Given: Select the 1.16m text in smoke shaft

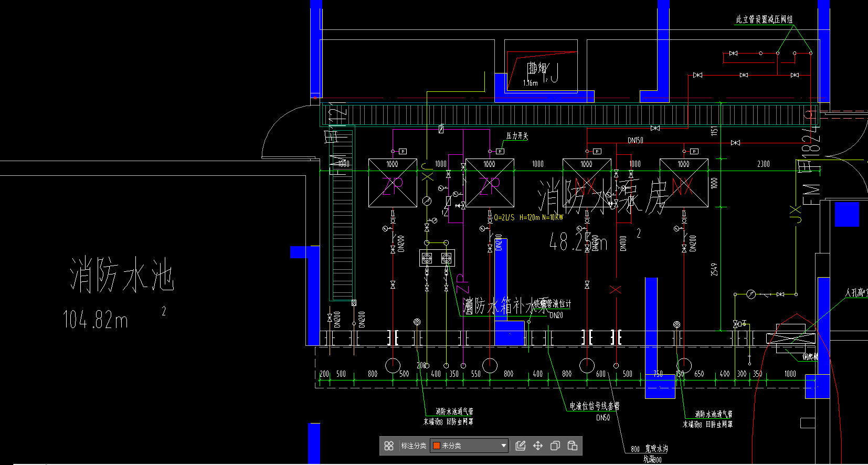Looking at the screenshot, I should tap(530, 83).
